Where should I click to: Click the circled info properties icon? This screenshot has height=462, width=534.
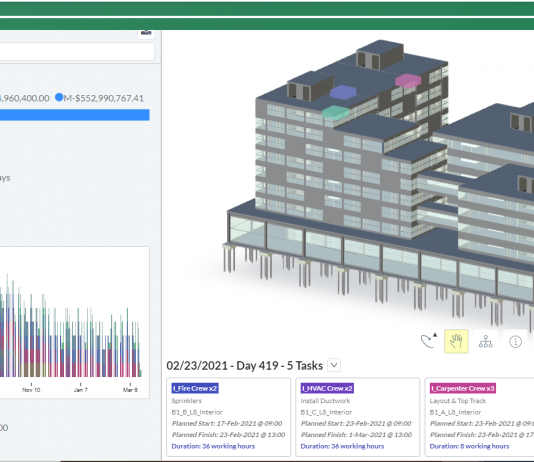[515, 341]
